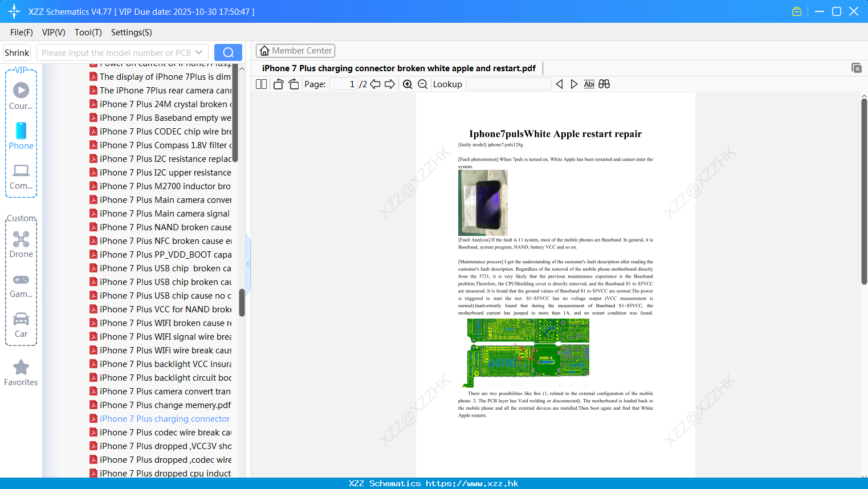Click the XZZ Schematics logo icon

coord(14,11)
